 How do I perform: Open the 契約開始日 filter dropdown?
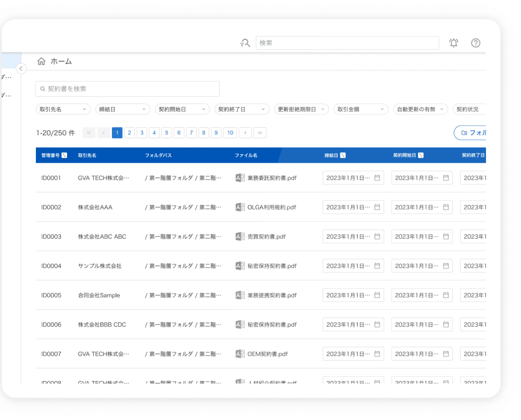pyautogui.click(x=182, y=109)
